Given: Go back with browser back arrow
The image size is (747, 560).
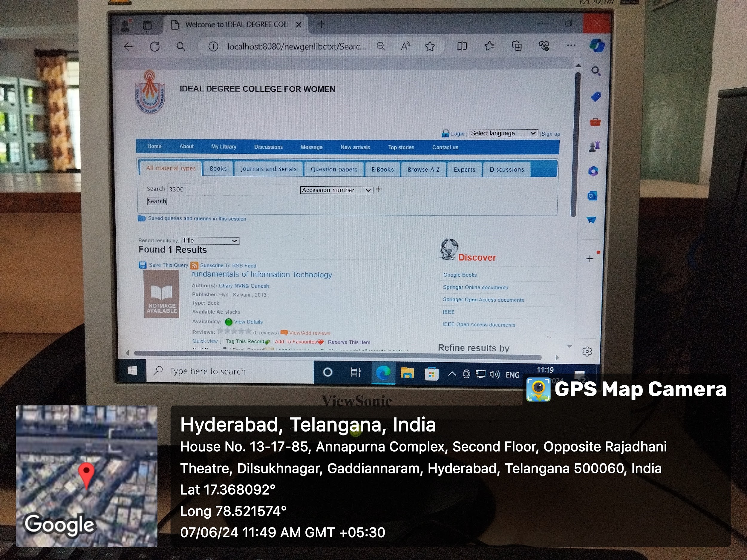Looking at the screenshot, I should 129,47.
